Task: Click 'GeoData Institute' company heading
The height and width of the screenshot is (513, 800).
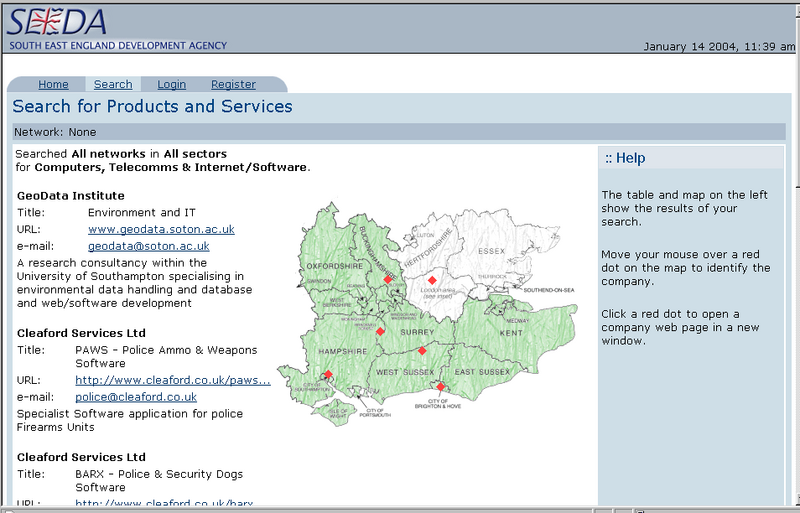Action: [70, 196]
